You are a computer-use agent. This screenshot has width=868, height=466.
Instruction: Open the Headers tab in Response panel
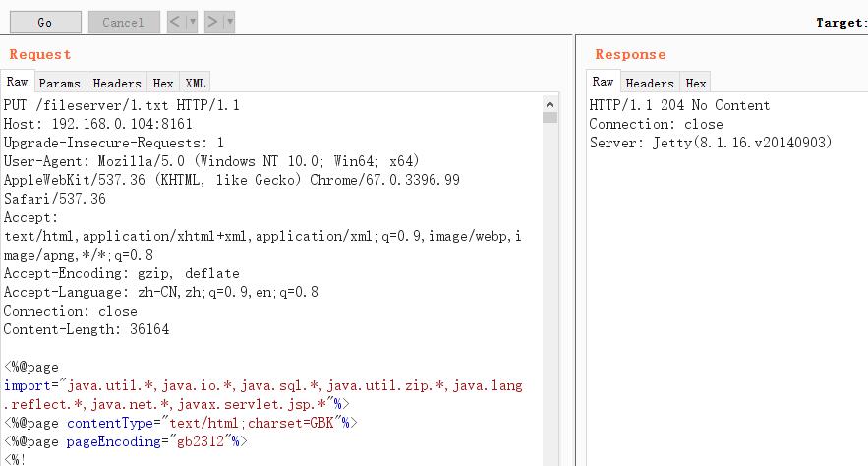650,84
